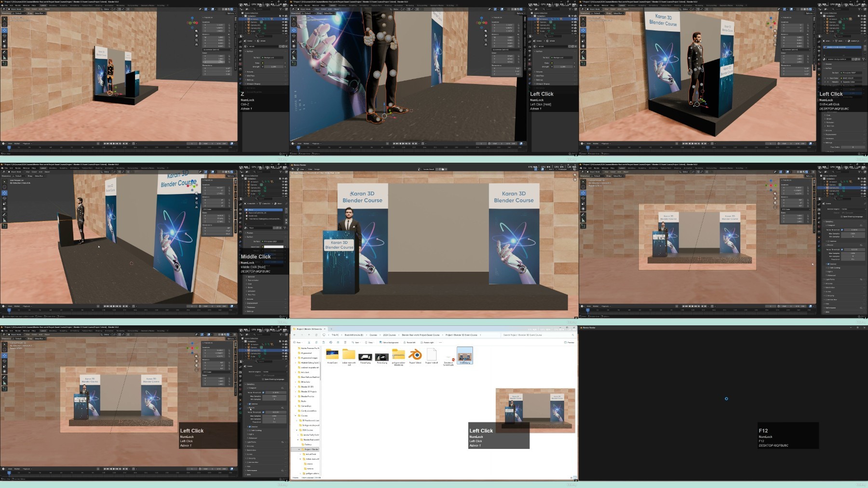This screenshot has height=488, width=868.
Task: Pick Annotate tool in the Ctrl-Z Blender window
Action: coord(4,52)
